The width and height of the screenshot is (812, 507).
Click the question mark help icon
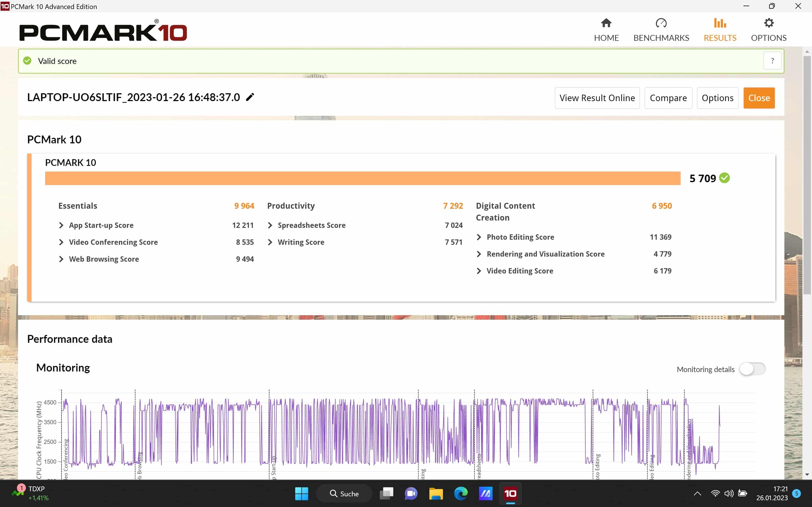pyautogui.click(x=772, y=61)
